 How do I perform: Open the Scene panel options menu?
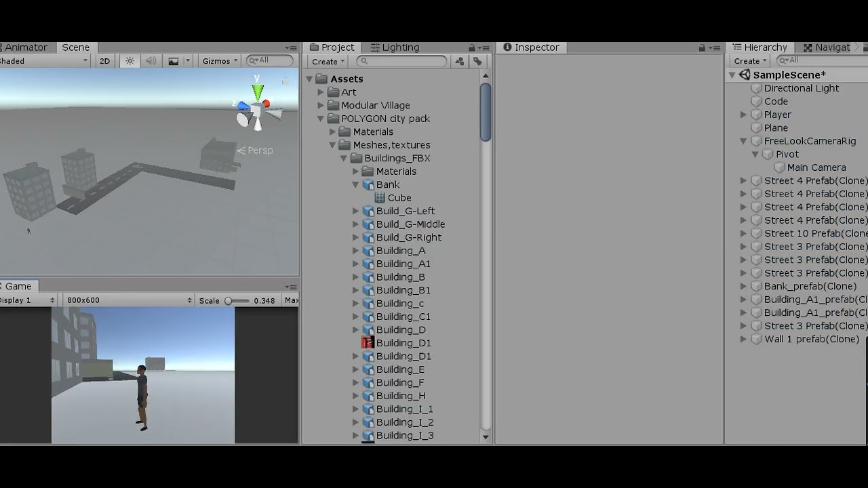[291, 48]
